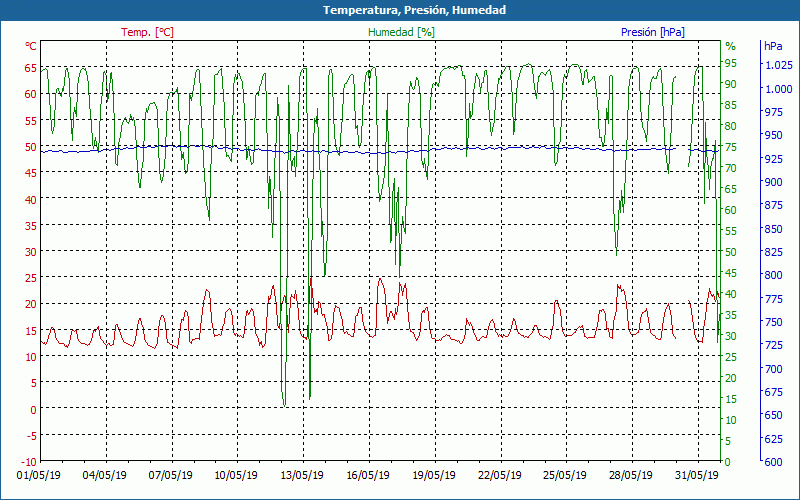The image size is (800, 500).
Task: Click the date label '04/05/19'
Action: point(105,475)
